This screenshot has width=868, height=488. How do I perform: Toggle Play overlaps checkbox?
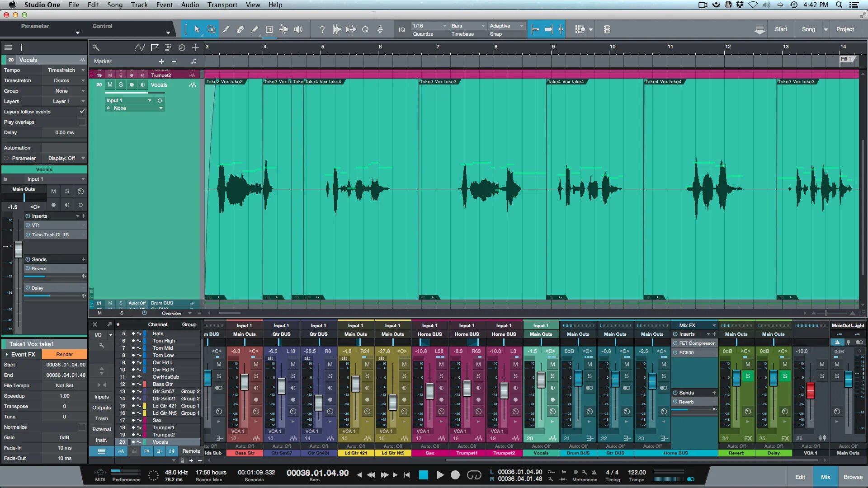pyautogui.click(x=82, y=122)
